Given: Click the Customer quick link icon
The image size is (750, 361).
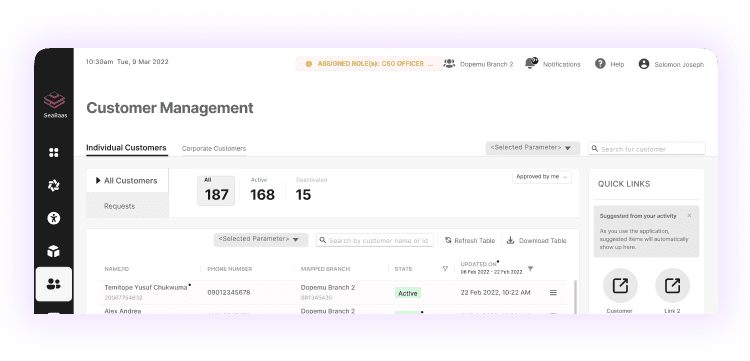Looking at the screenshot, I should 620,285.
